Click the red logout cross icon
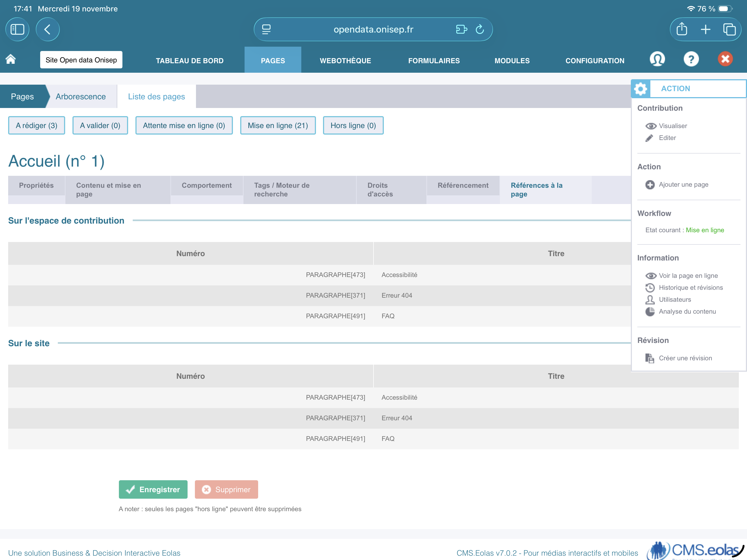747x560 pixels. point(725,59)
